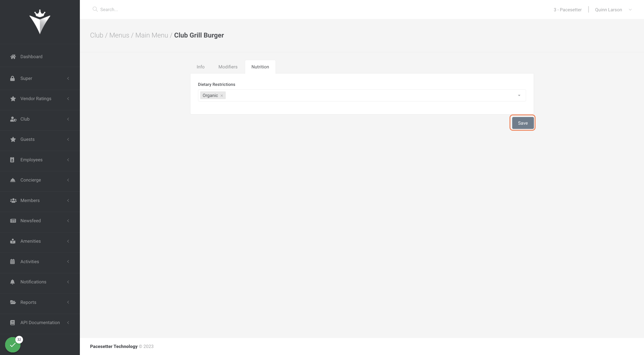The height and width of the screenshot is (355, 644).
Task: Click the Activities calendar icon
Action: (x=13, y=261)
